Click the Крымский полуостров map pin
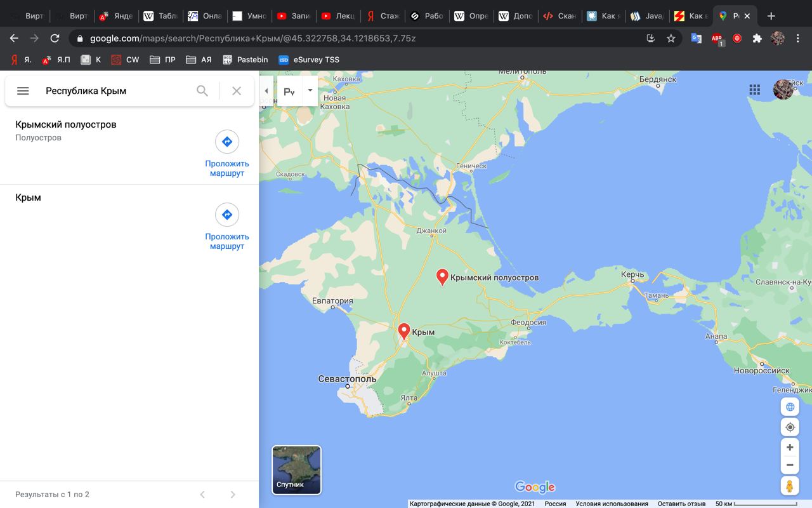Screen dimensions: 812x508 point(443,277)
